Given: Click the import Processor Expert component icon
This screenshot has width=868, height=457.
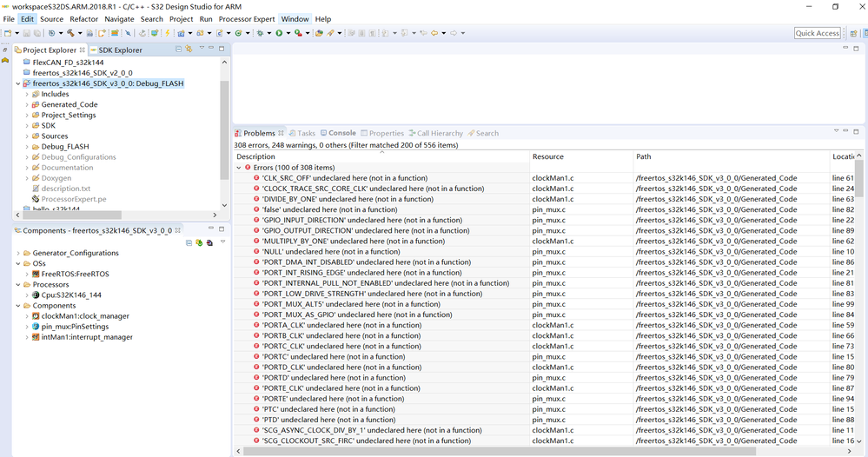Looking at the screenshot, I should click(209, 243).
